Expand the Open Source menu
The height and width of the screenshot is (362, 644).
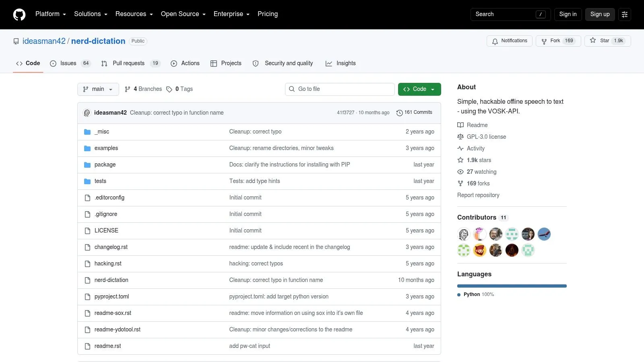183,14
